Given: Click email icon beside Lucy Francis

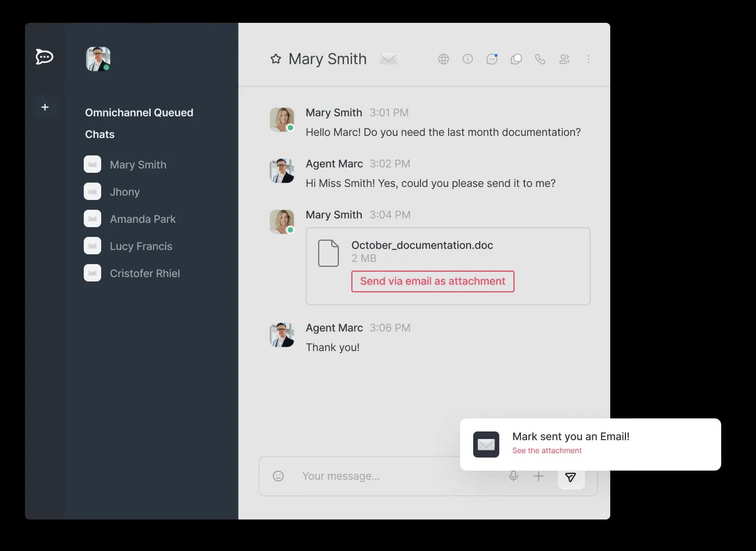Looking at the screenshot, I should [x=92, y=246].
